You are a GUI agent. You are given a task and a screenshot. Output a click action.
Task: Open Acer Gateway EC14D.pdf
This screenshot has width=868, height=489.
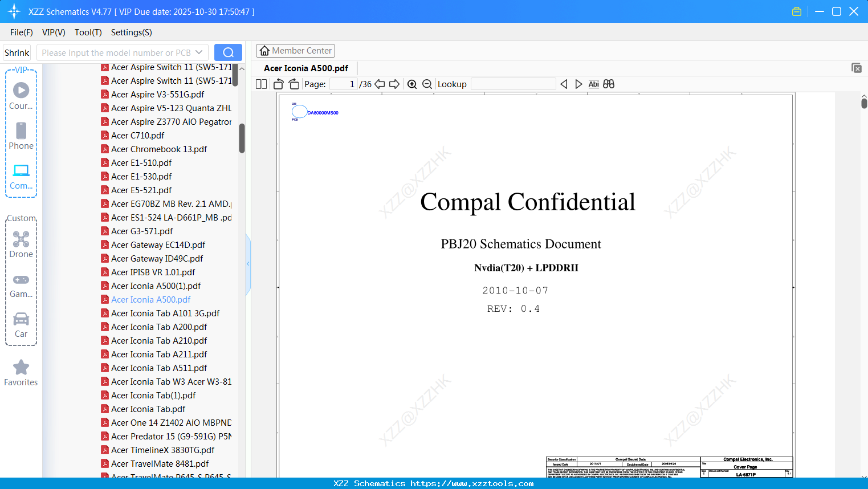click(x=158, y=244)
